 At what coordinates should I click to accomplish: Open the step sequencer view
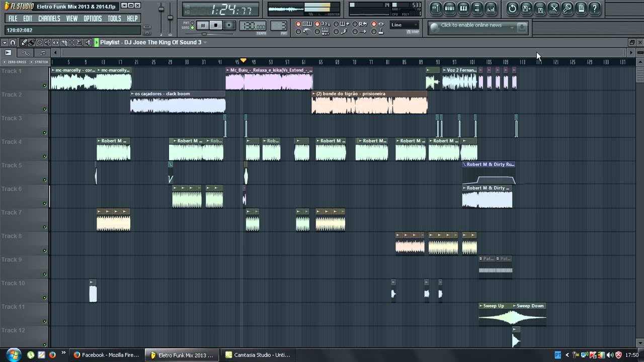[450, 8]
